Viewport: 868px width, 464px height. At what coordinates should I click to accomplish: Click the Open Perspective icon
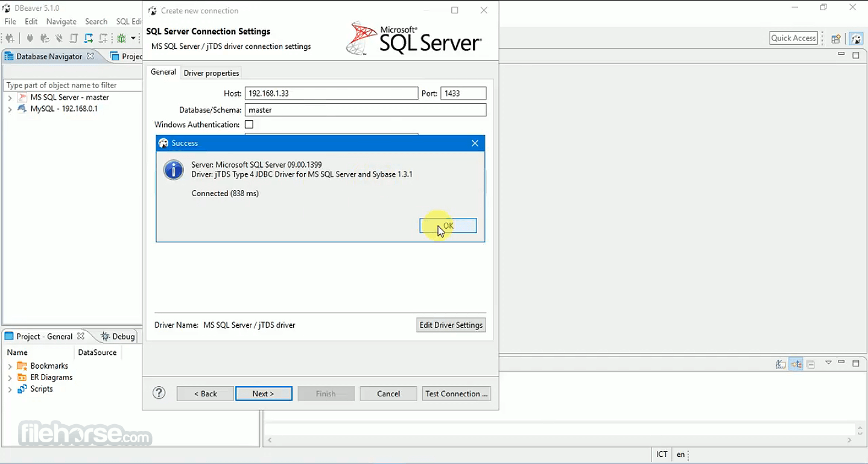click(836, 39)
